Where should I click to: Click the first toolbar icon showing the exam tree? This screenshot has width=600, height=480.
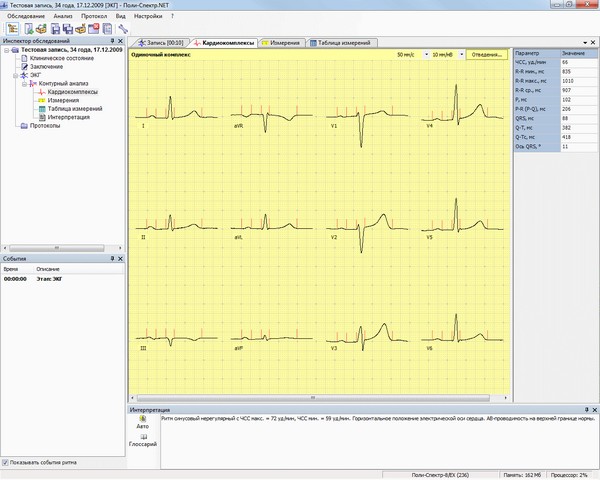[11, 28]
